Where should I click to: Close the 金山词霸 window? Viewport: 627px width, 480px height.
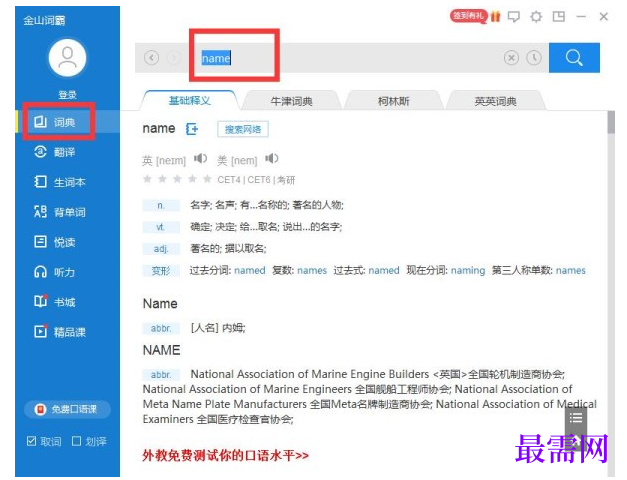point(603,16)
